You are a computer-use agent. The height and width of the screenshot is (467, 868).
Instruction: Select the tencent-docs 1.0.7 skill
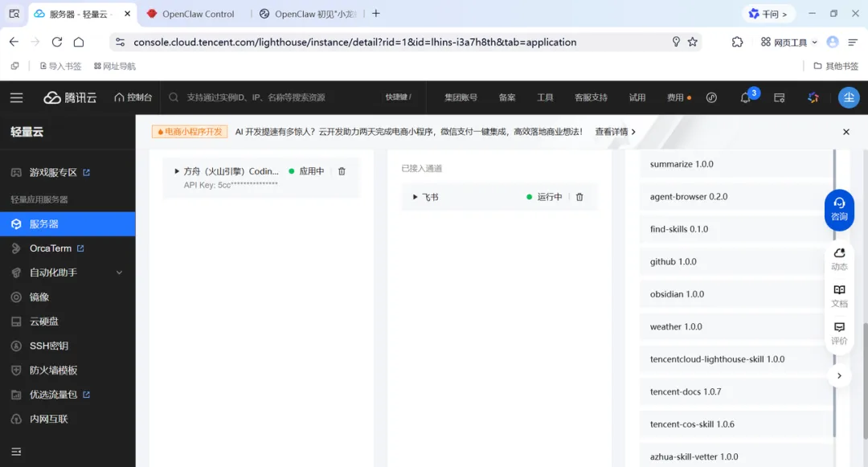[736, 391]
